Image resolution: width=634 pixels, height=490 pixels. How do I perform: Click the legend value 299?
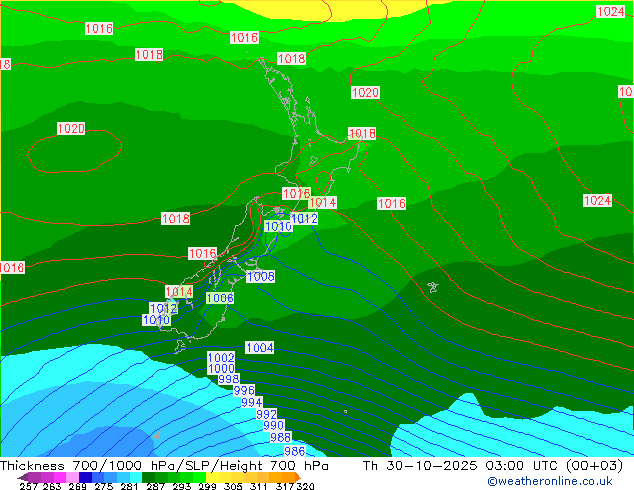coord(207,486)
